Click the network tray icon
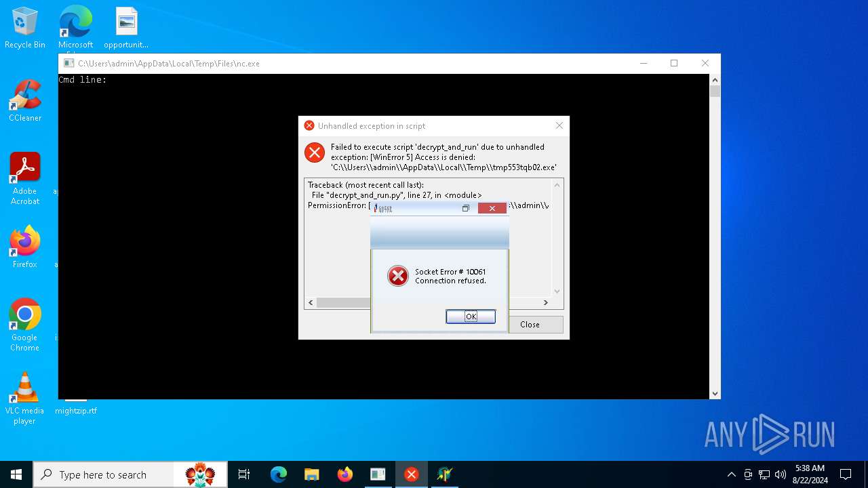The image size is (868, 488). click(x=764, y=474)
